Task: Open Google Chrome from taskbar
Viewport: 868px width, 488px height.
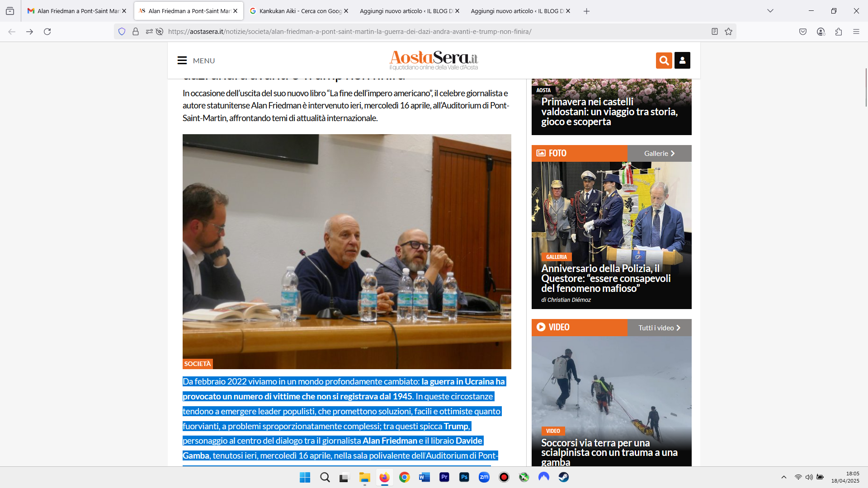Action: click(405, 477)
